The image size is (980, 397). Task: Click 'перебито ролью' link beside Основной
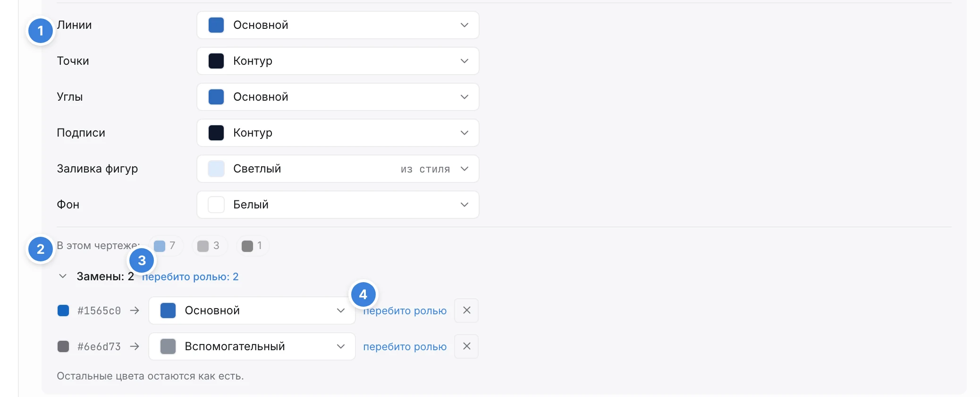(x=405, y=311)
